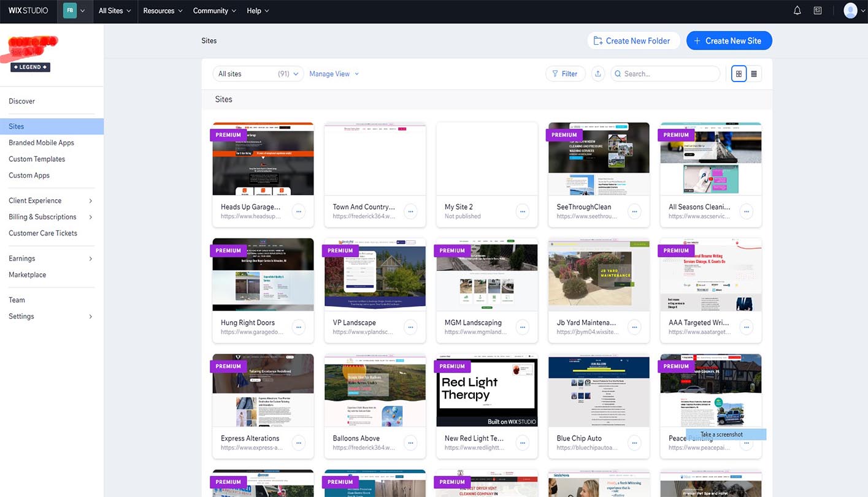This screenshot has height=497, width=868.
Task: Open the Manage View dropdown
Action: tap(334, 74)
